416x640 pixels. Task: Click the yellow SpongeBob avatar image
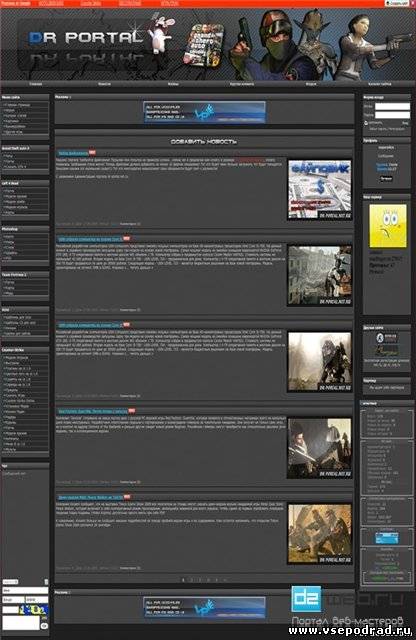(x=388, y=226)
